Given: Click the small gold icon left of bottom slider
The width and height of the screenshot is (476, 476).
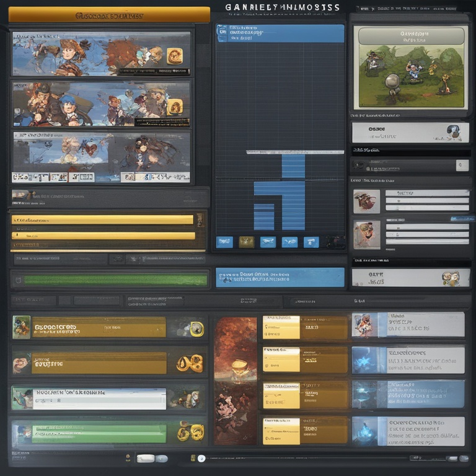Looking at the screenshot, I should pos(193,459).
